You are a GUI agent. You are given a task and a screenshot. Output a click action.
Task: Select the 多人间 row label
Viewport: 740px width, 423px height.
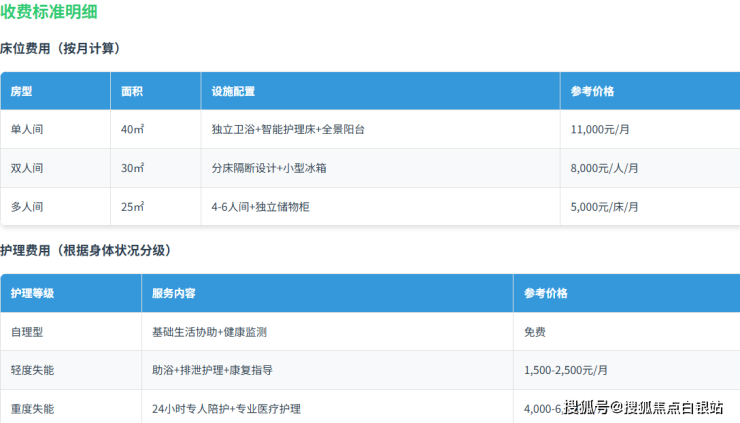[27, 207]
